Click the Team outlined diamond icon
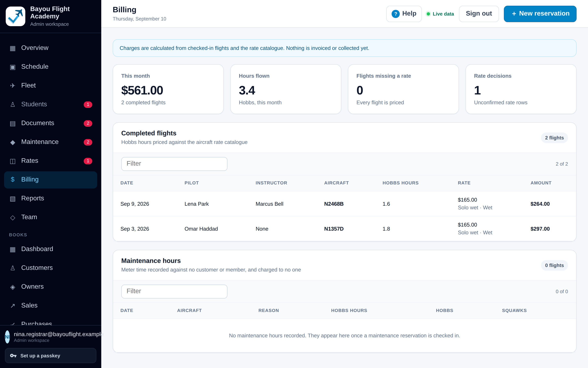The image size is (588, 368). point(13,217)
